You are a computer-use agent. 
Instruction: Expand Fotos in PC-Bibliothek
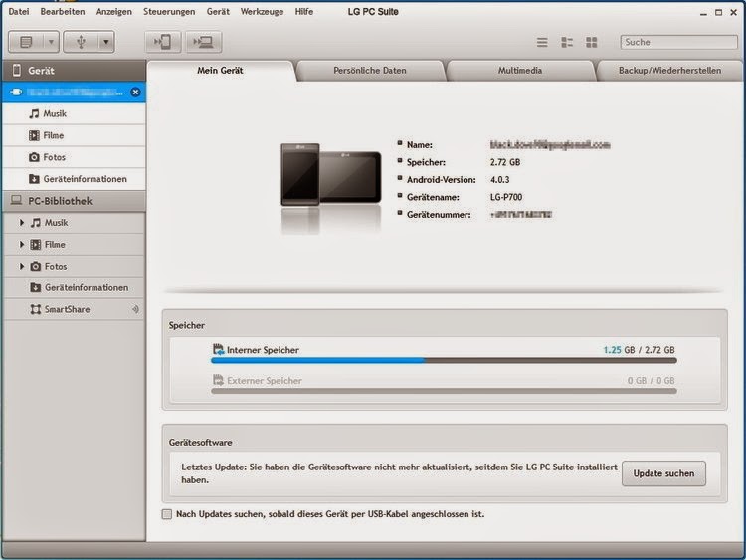[22, 266]
